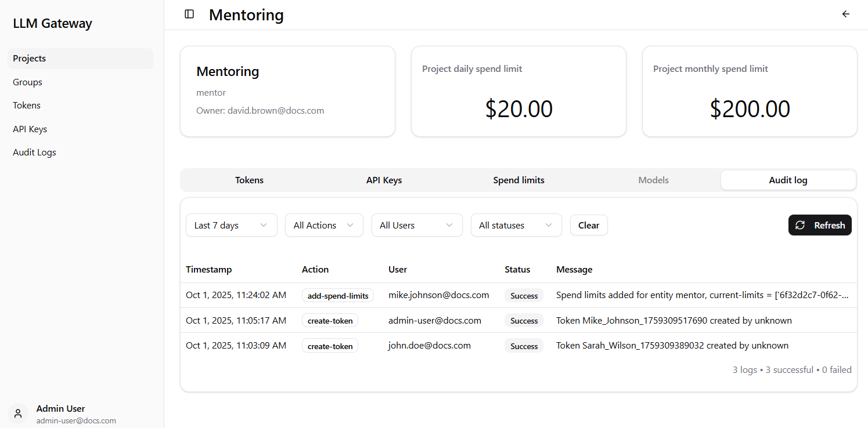Click the Clear filters button
This screenshot has height=428, width=868.
[589, 225]
